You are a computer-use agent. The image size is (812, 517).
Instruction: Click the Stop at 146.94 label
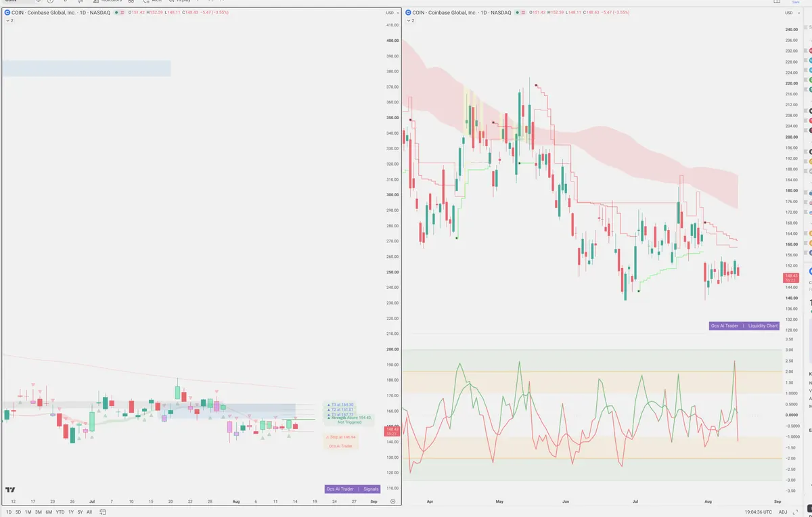point(340,437)
